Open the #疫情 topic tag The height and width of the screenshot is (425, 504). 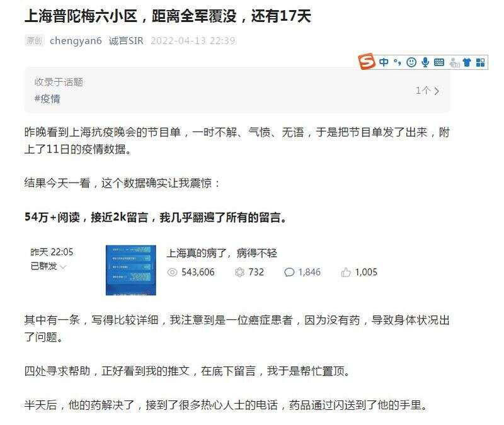(x=47, y=99)
